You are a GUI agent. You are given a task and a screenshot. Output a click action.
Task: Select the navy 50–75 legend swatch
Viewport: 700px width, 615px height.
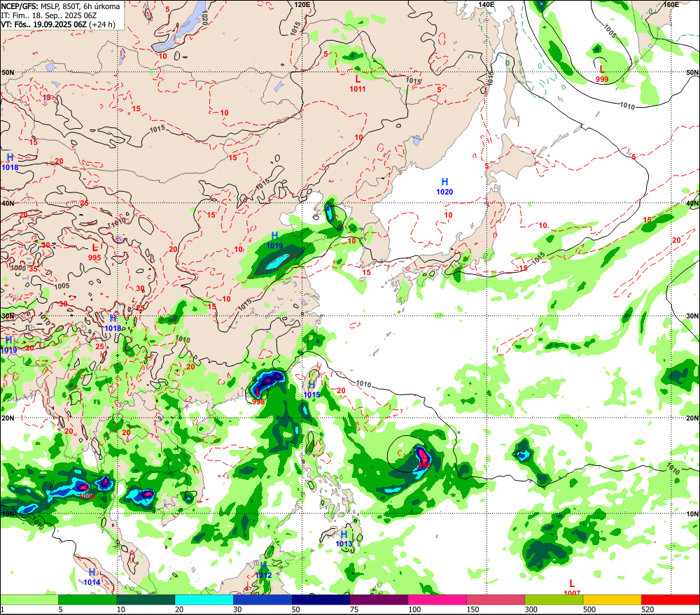[321, 600]
